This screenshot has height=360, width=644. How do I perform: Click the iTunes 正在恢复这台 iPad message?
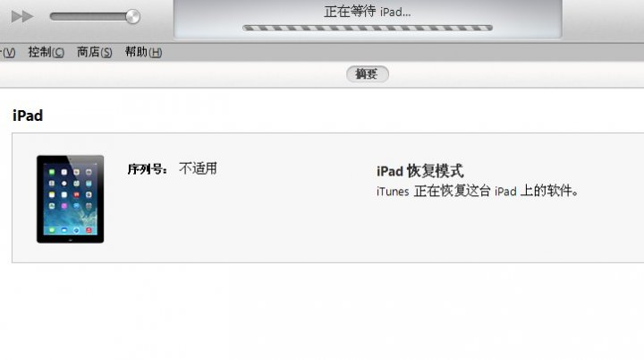478,192
